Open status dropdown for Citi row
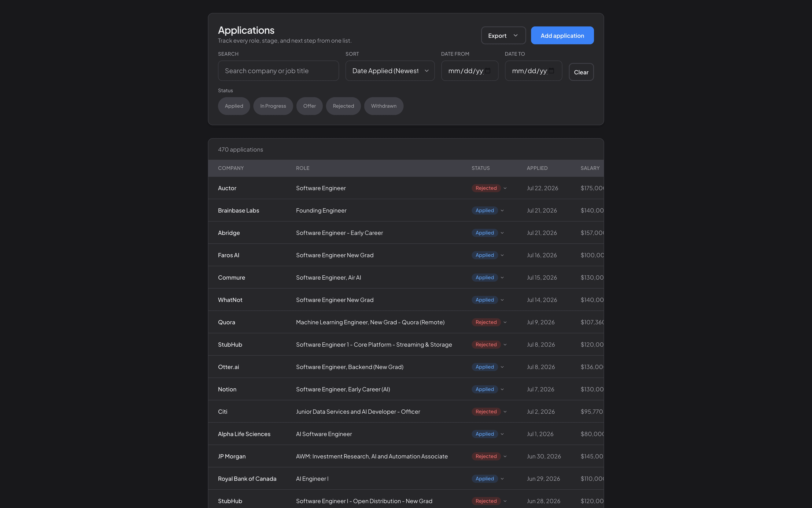Image resolution: width=812 pixels, height=508 pixels. pyautogui.click(x=489, y=411)
